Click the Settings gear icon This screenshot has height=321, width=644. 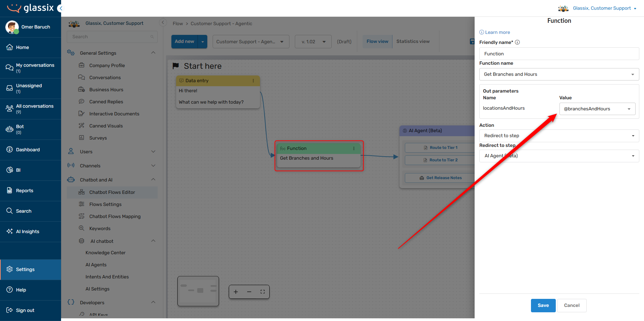9,269
